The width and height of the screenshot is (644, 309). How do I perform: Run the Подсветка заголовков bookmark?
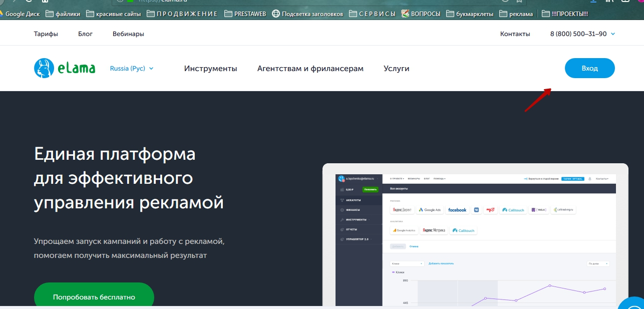307,14
